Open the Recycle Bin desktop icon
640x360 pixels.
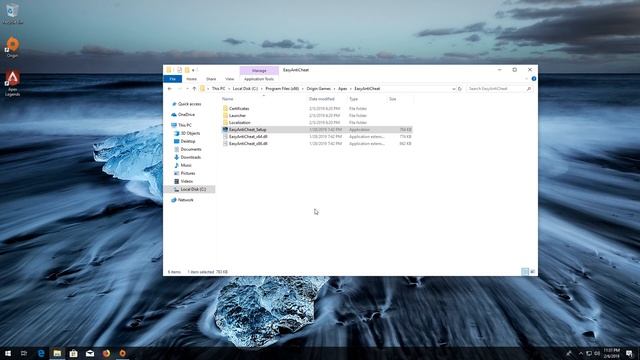tap(12, 12)
